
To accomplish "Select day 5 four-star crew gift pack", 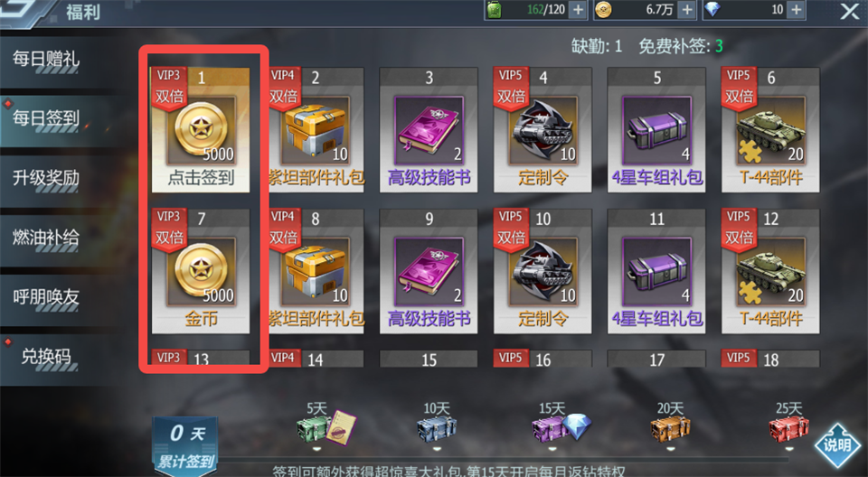I will (x=656, y=130).
